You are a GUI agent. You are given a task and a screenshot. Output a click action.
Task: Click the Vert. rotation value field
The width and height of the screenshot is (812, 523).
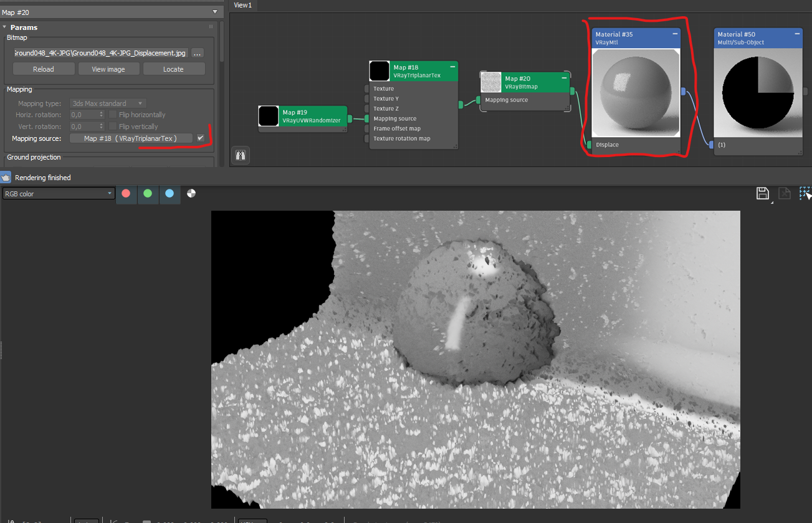(84, 127)
